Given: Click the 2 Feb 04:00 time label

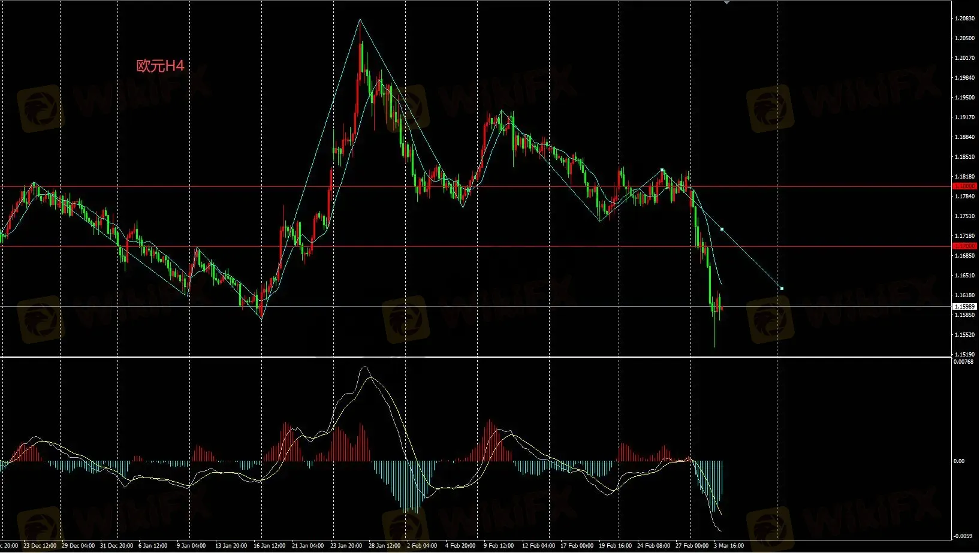Looking at the screenshot, I should click(x=422, y=546).
